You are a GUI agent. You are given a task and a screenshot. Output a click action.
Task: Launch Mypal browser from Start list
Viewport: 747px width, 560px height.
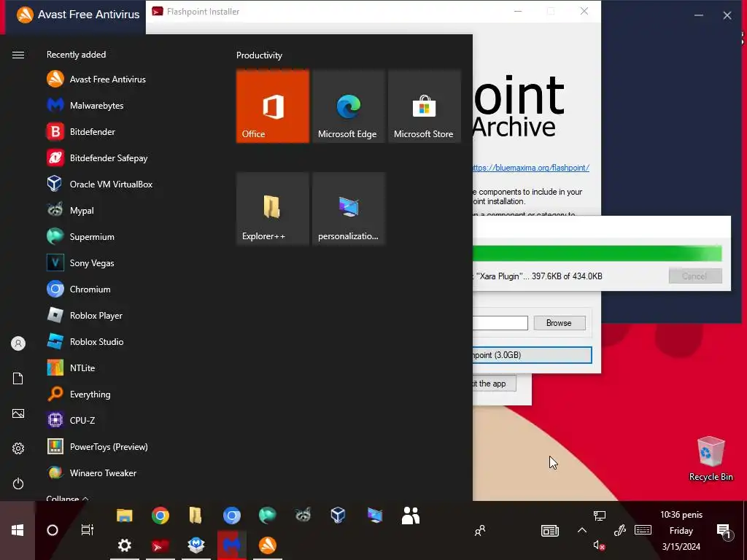coord(71,210)
